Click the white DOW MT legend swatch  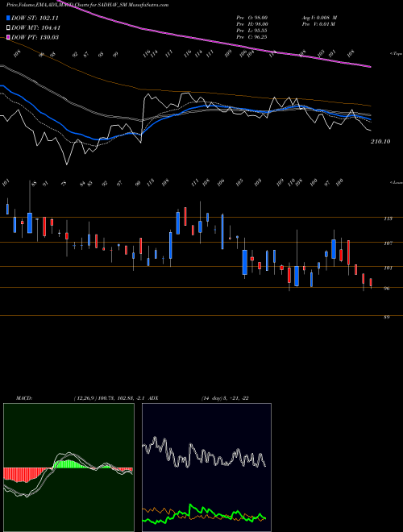point(9,27)
